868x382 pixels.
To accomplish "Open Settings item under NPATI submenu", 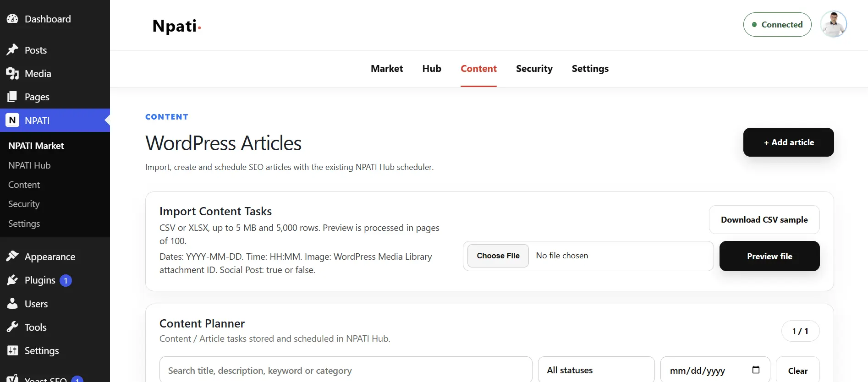I will 24,224.
